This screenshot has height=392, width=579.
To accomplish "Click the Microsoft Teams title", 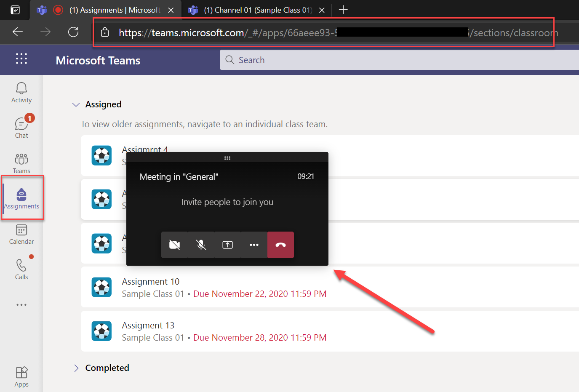I will point(98,61).
